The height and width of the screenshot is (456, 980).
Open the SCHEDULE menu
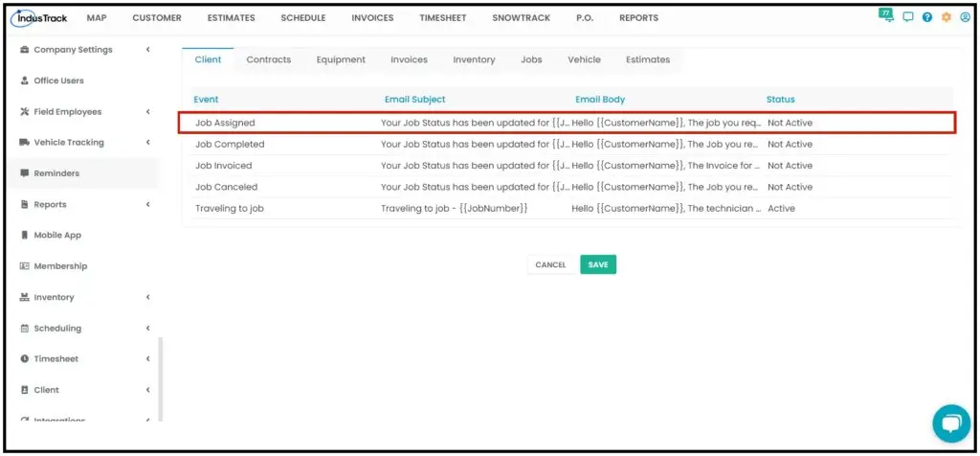303,18
